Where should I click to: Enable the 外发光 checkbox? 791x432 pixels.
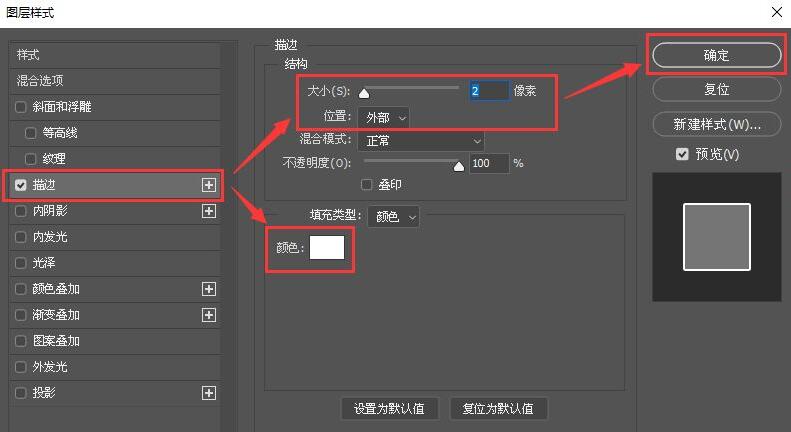point(21,367)
